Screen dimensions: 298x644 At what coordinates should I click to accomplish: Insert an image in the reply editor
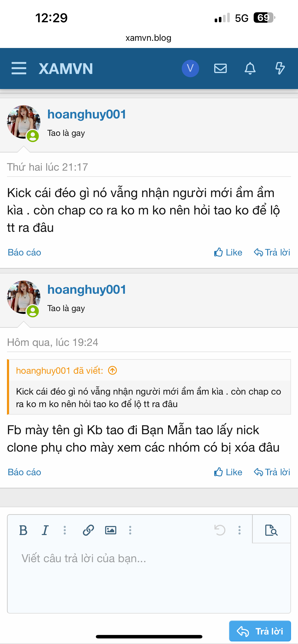(x=110, y=530)
